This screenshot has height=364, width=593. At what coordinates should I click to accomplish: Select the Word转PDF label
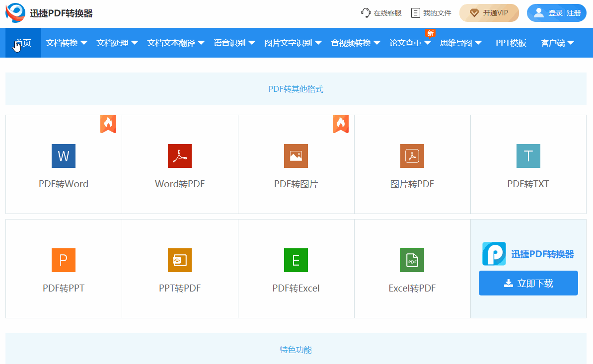coord(180,184)
